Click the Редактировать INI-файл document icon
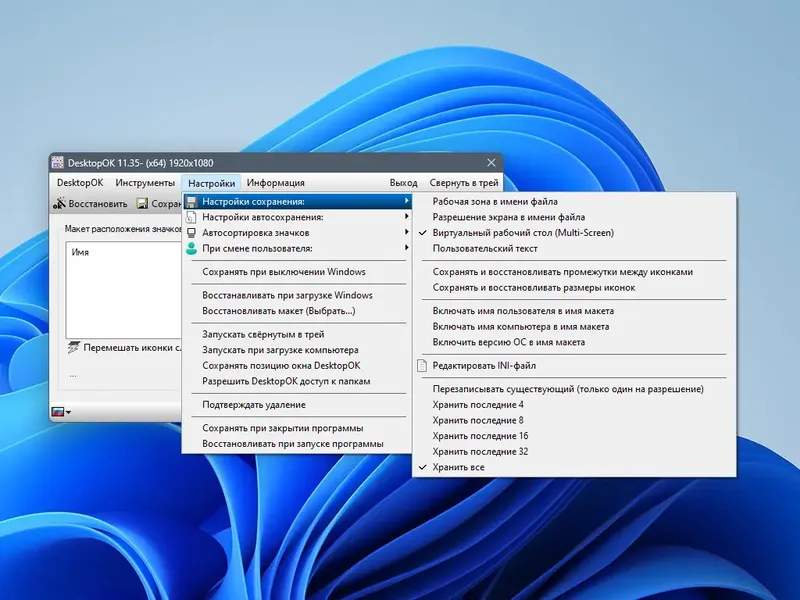The height and width of the screenshot is (600, 800). [422, 365]
